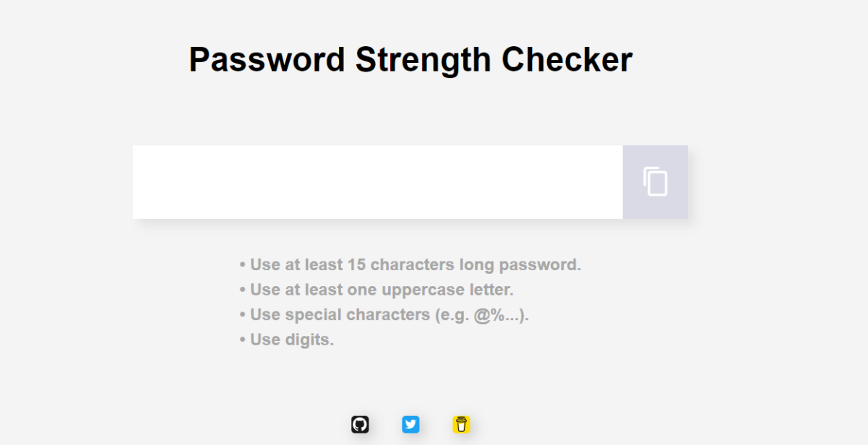
Task: Visit the project's GitHub repository via footer
Action: pos(360,424)
